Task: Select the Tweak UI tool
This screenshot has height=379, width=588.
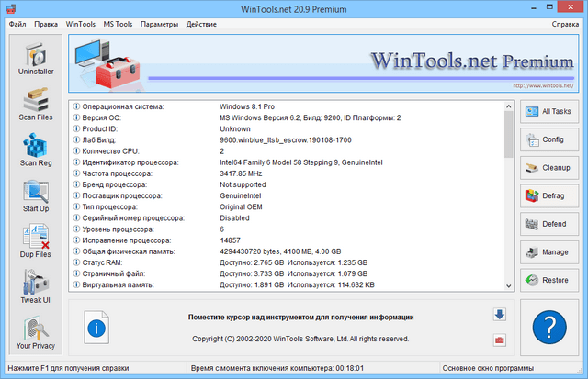Action: pyautogui.click(x=36, y=287)
